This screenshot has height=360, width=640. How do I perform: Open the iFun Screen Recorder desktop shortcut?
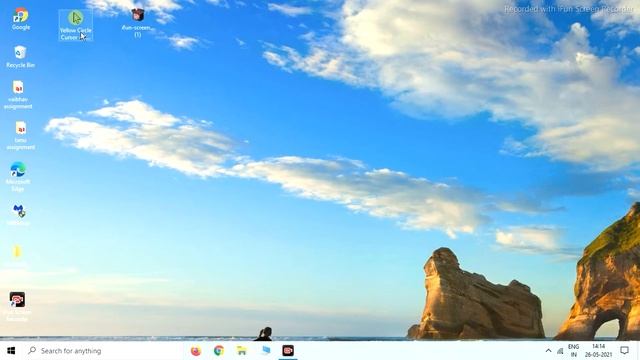pos(17,306)
